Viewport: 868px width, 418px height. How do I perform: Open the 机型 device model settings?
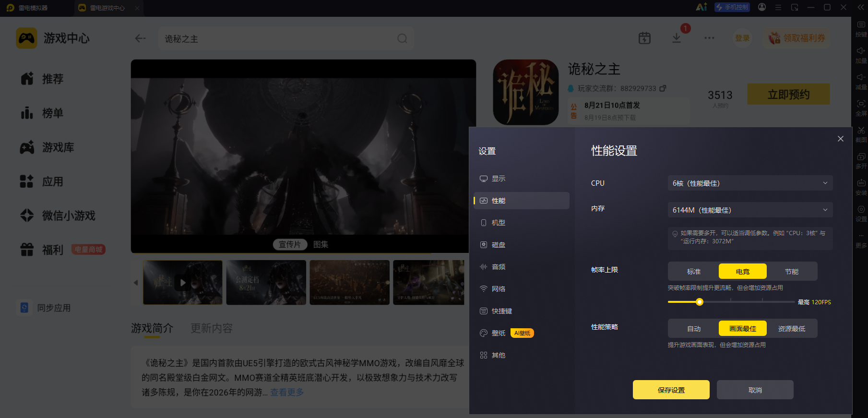click(521, 223)
